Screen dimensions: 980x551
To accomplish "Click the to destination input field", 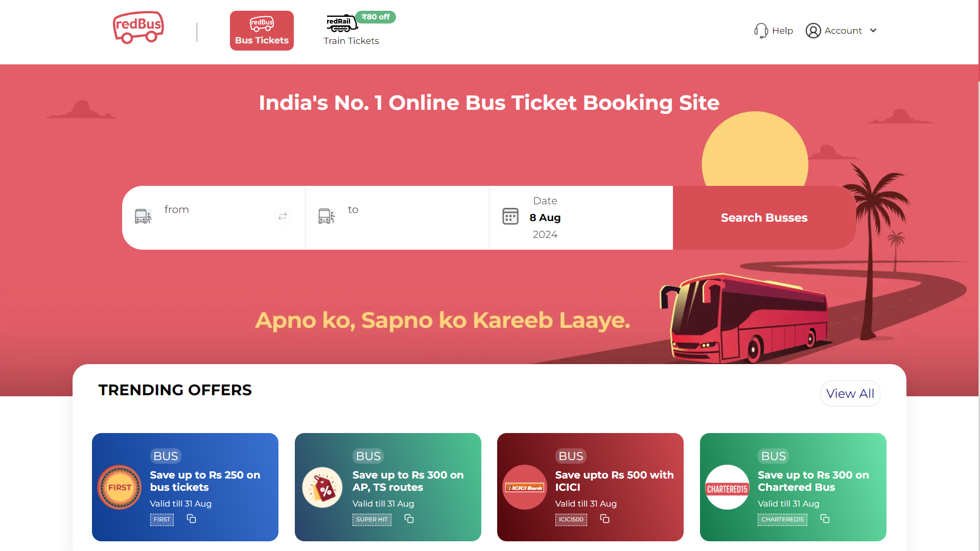I will click(x=397, y=218).
